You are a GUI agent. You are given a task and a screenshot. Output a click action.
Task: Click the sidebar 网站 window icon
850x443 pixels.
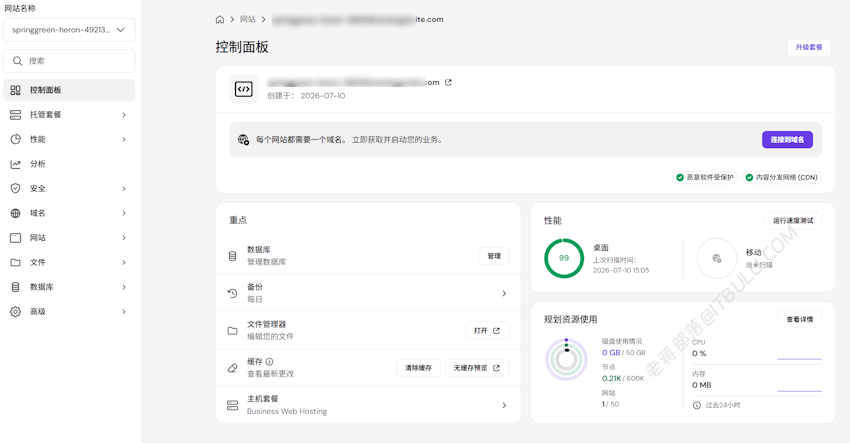(x=16, y=237)
